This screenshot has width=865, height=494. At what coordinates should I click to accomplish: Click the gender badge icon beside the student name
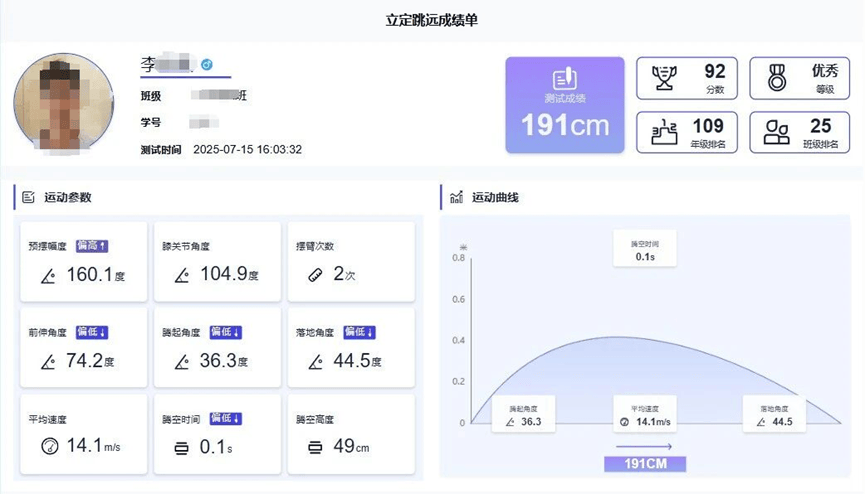coord(207,64)
